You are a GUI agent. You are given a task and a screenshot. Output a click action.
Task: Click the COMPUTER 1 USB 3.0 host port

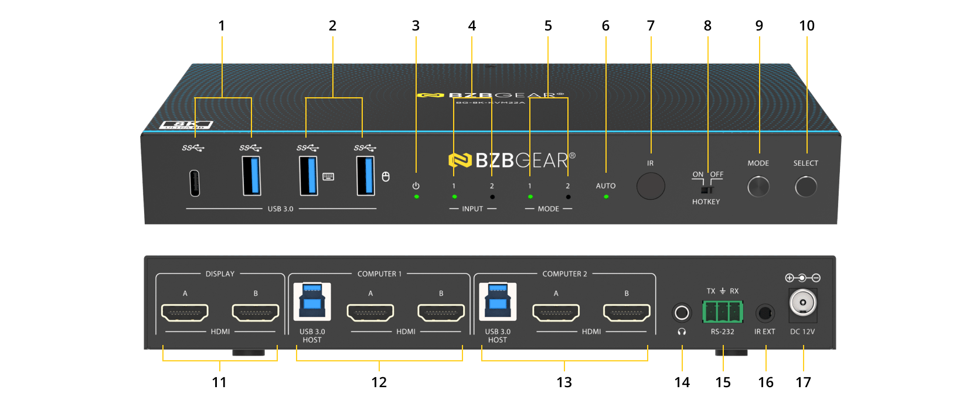click(x=312, y=302)
